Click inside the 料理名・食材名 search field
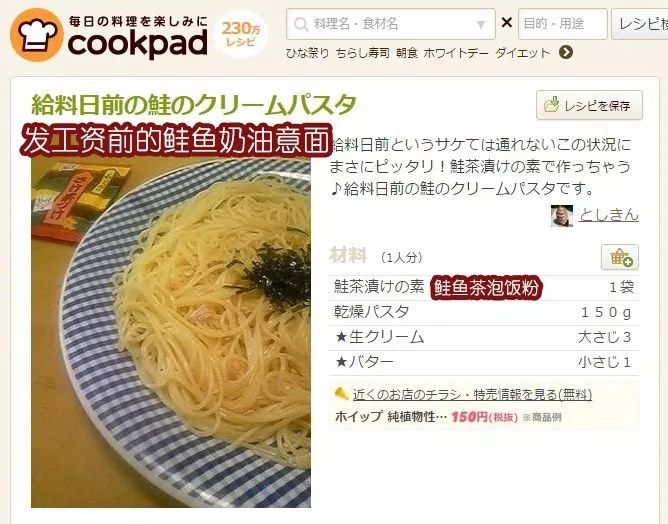668x524 pixels. (391, 24)
